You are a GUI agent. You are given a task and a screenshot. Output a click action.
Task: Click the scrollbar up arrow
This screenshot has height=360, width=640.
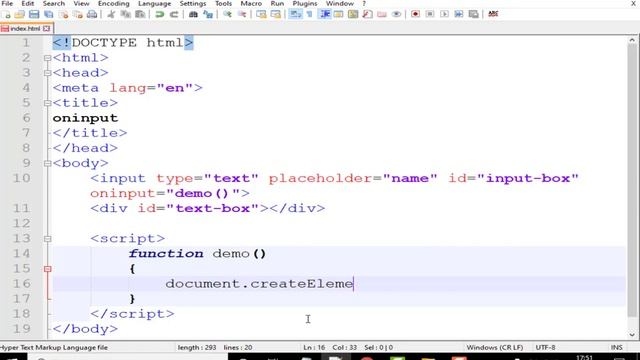[x=632, y=40]
